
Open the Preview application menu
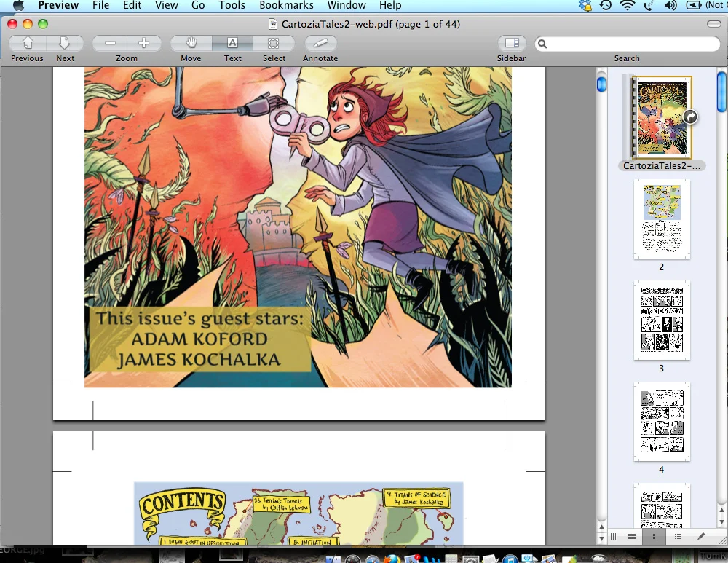tap(58, 5)
